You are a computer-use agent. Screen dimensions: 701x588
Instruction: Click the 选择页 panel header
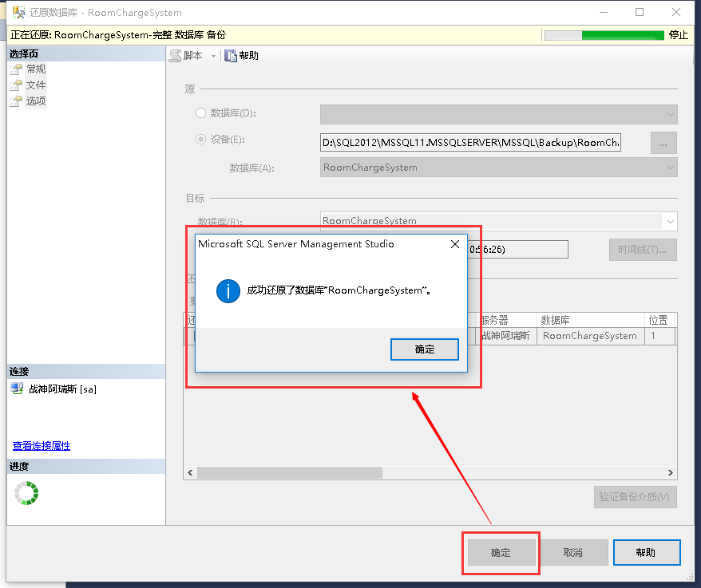tap(86, 54)
